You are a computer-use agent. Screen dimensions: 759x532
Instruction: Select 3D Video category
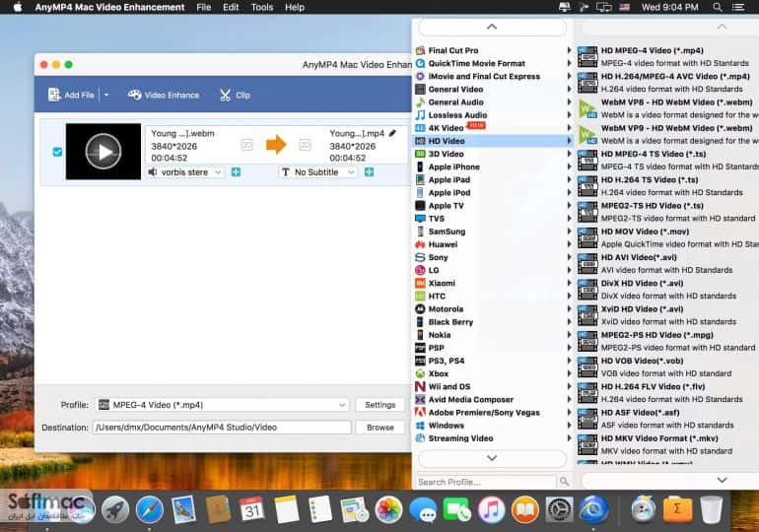point(493,154)
